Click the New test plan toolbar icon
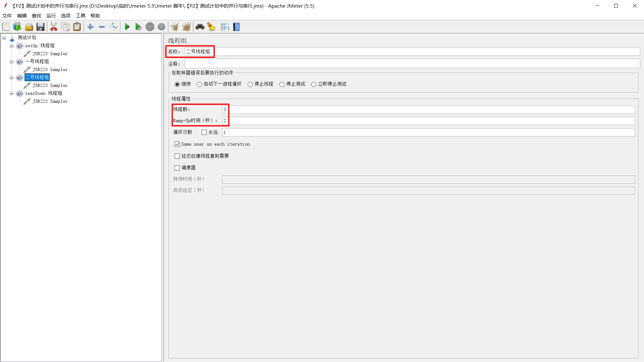This screenshot has height=362, width=644. 6,27
